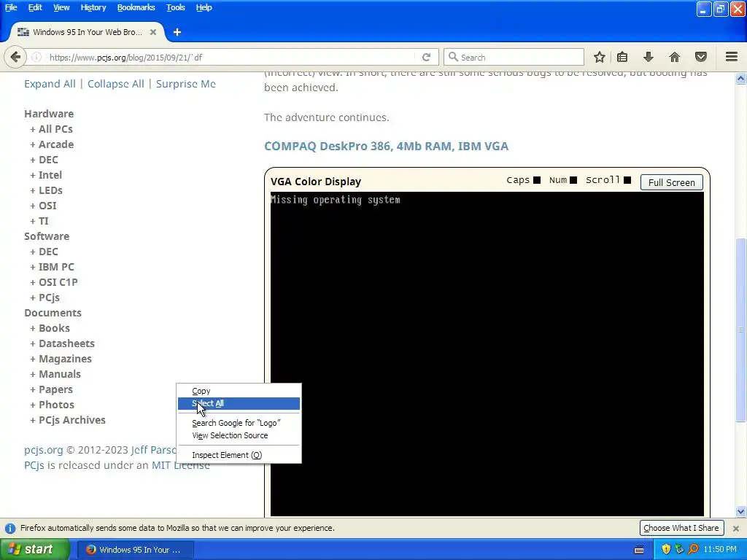Click the page vertical scrollbar thumb
747x560 pixels.
point(740,330)
